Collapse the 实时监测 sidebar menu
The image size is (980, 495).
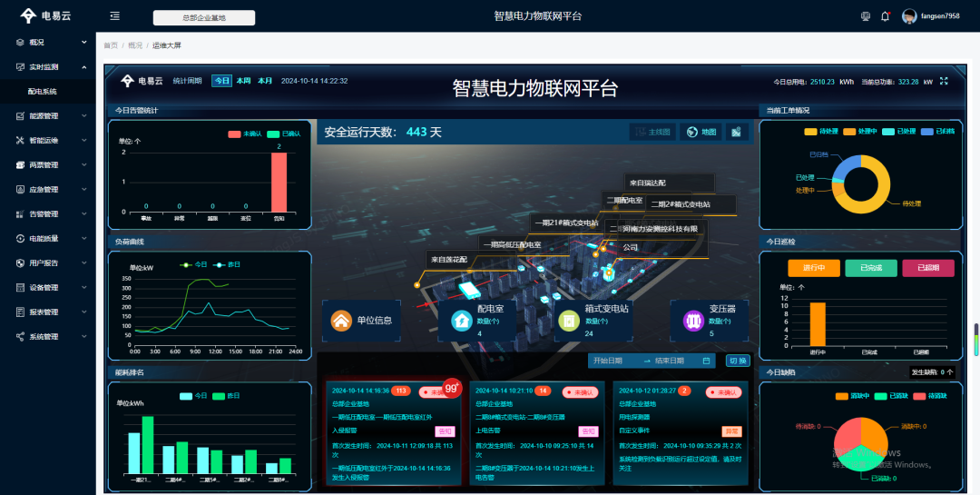pyautogui.click(x=48, y=66)
